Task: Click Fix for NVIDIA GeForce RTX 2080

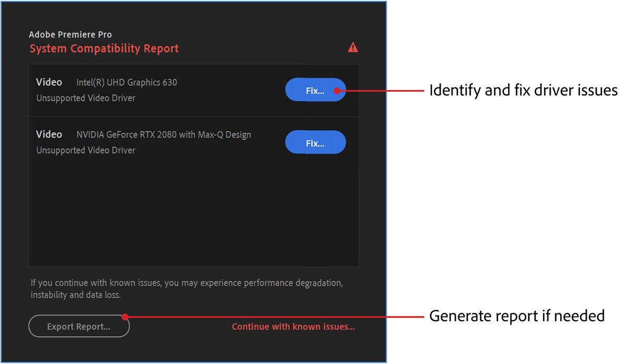Action: [315, 142]
